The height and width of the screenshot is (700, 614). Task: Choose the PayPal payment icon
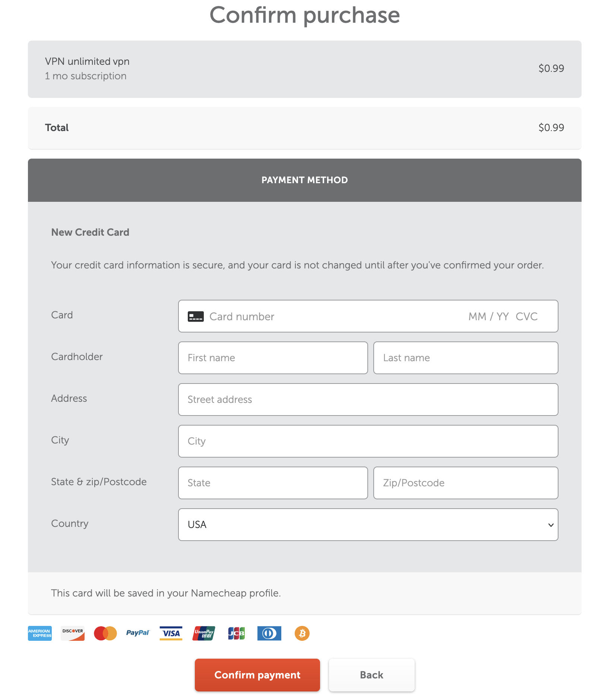138,633
